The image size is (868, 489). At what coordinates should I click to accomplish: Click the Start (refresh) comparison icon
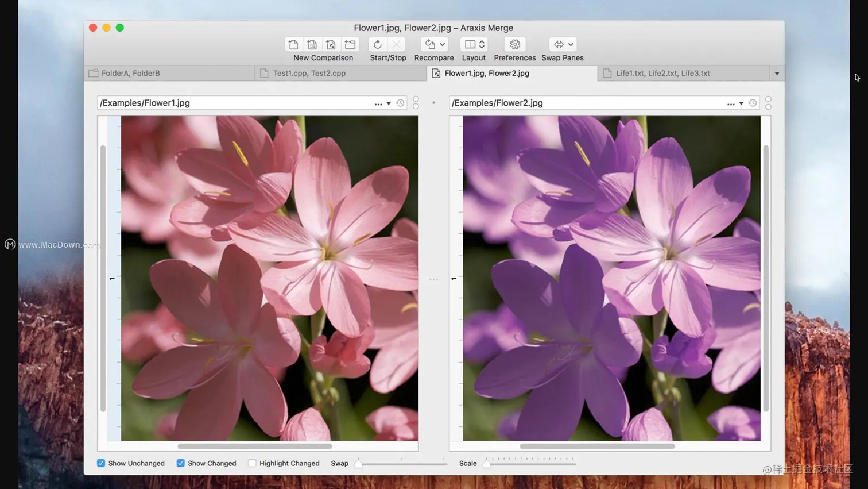click(x=378, y=44)
